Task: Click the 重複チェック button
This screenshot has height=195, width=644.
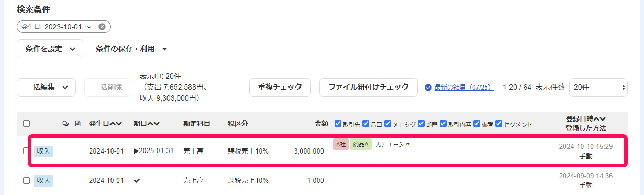Action: (280, 88)
